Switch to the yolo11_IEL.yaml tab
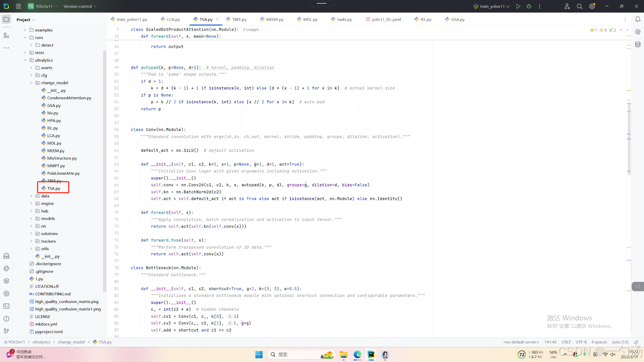The image size is (644, 362). coord(386,19)
